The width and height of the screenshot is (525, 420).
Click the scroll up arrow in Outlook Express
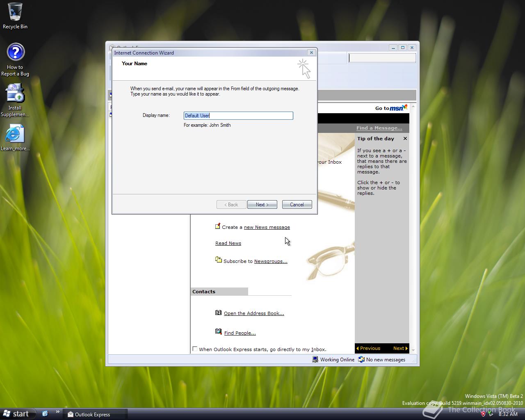coord(413,107)
